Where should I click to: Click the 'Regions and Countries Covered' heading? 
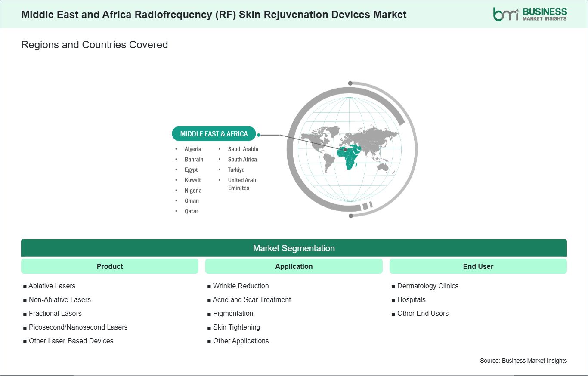click(94, 45)
